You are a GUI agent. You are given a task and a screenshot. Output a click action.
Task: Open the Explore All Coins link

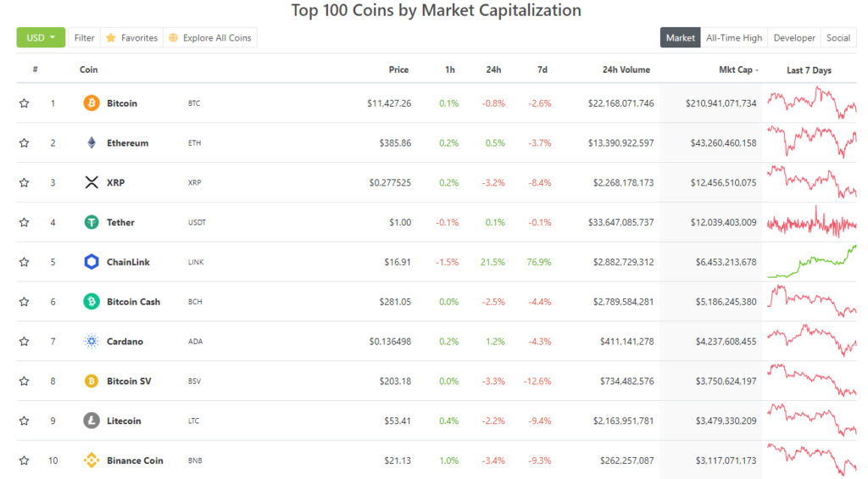point(210,38)
